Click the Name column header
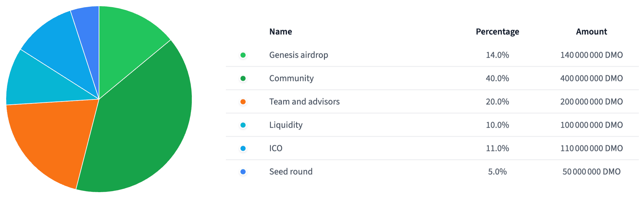 pos(281,32)
